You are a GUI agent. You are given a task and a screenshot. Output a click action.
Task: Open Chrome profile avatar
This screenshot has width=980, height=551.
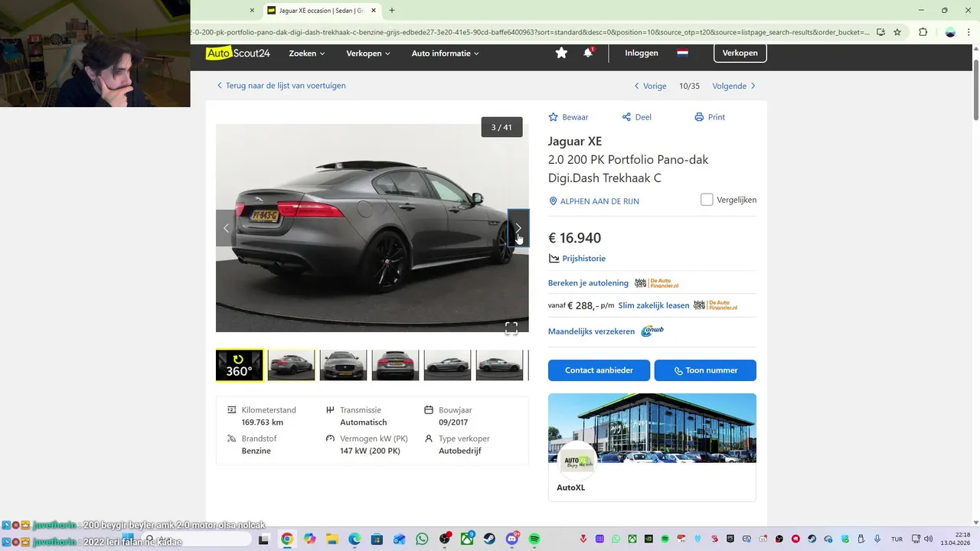click(x=950, y=32)
